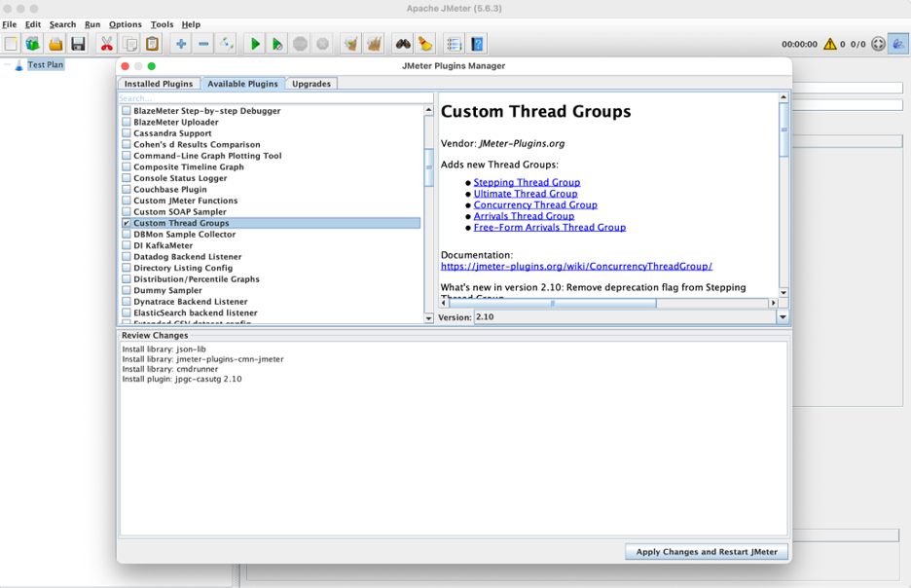Viewport: 911px width, 588px height.
Task: Open the Templates icon in toolbar
Action: pos(33,44)
